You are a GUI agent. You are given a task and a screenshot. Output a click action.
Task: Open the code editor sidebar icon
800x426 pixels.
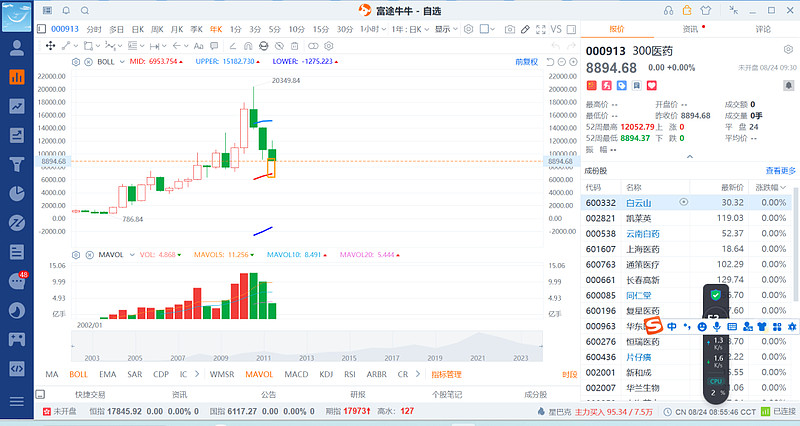(17, 368)
